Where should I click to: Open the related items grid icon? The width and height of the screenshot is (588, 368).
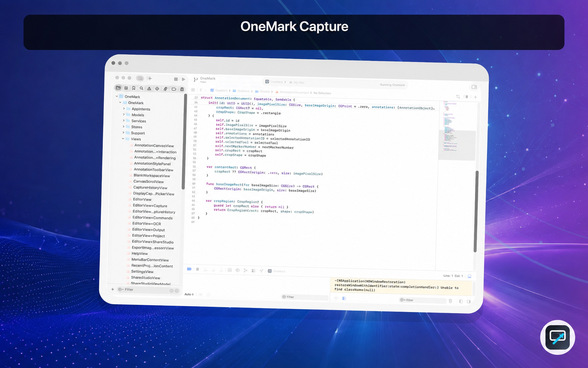coord(193,90)
